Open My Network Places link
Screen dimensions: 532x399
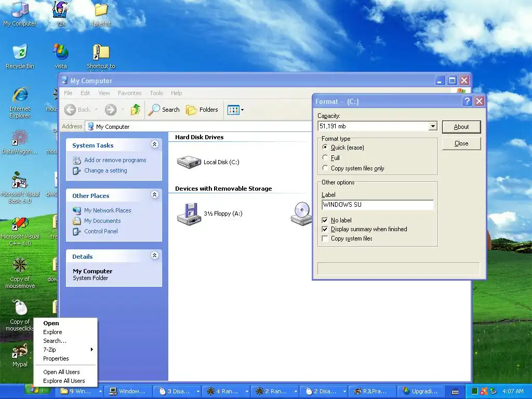[x=108, y=210]
